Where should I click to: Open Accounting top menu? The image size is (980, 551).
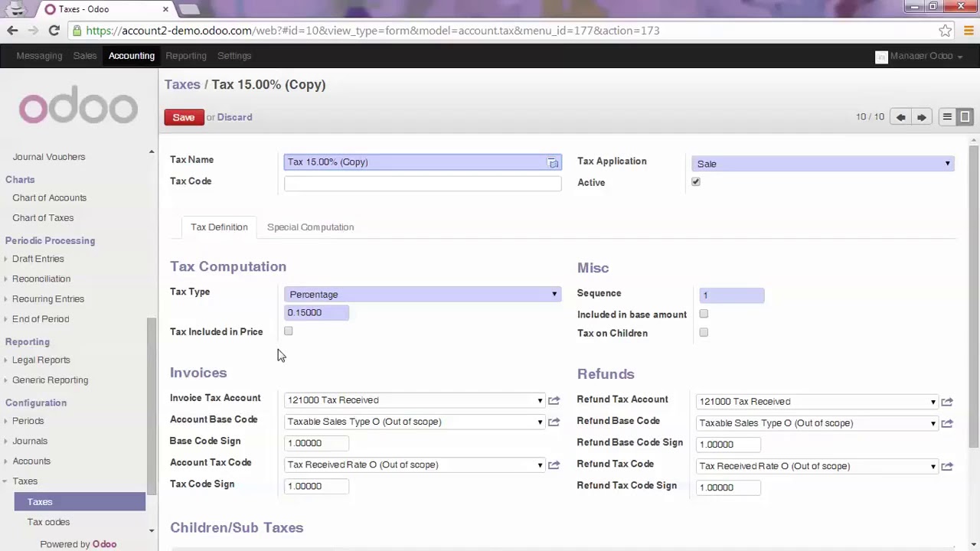132,56
